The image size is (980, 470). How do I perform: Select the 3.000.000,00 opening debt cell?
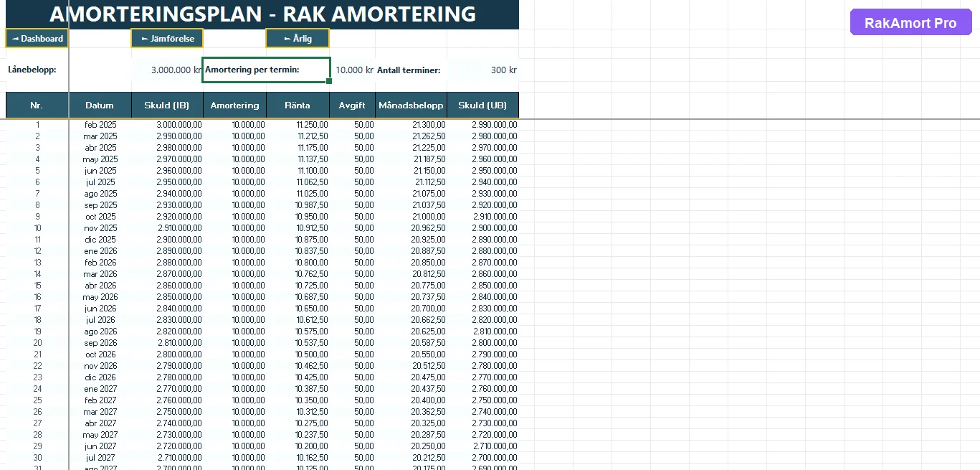[x=167, y=125]
